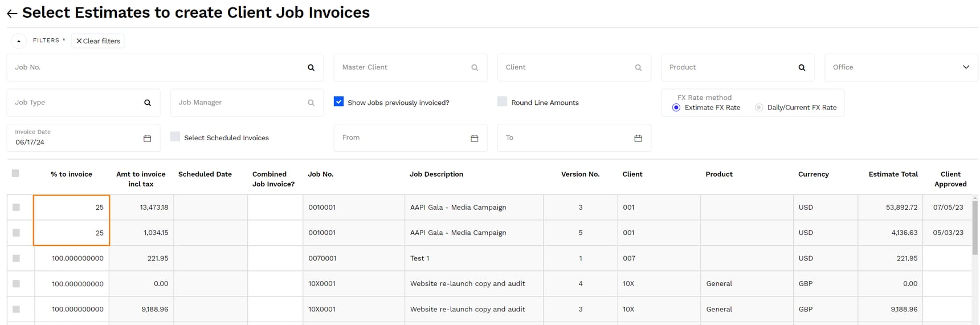The height and width of the screenshot is (325, 980).
Task: Click the Invoice Date value 06/17/24
Action: [x=30, y=143]
